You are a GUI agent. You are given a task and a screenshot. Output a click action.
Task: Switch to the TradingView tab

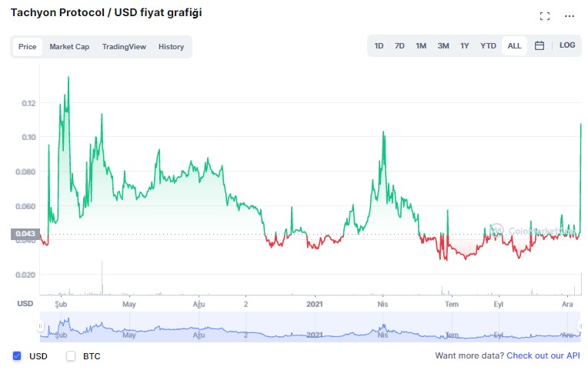[x=124, y=47]
